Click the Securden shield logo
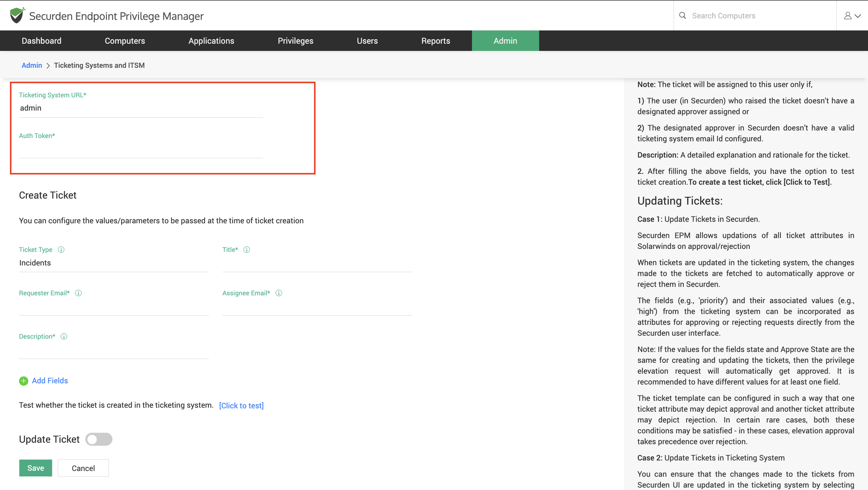This screenshot has height=490, width=868. coord(17,15)
